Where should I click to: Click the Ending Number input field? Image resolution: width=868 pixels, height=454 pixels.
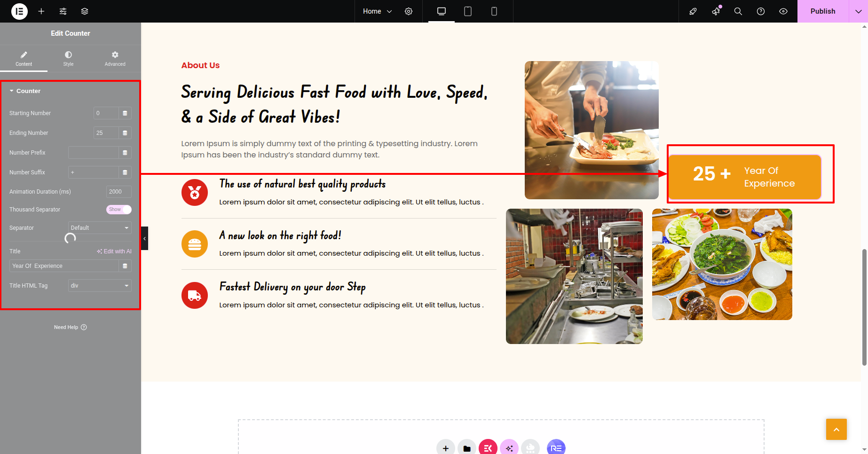[x=106, y=133]
